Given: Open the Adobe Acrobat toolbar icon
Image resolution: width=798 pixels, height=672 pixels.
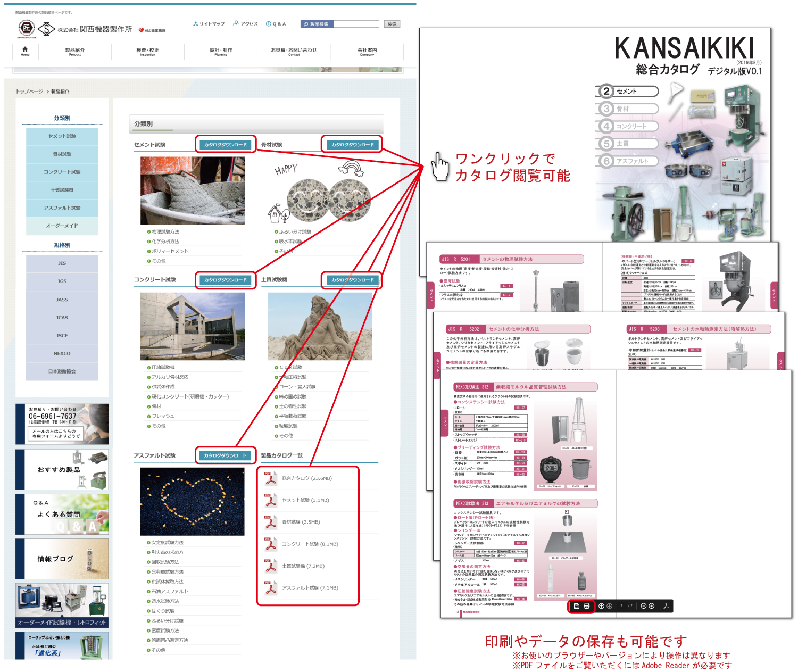Looking at the screenshot, I should click(666, 606).
